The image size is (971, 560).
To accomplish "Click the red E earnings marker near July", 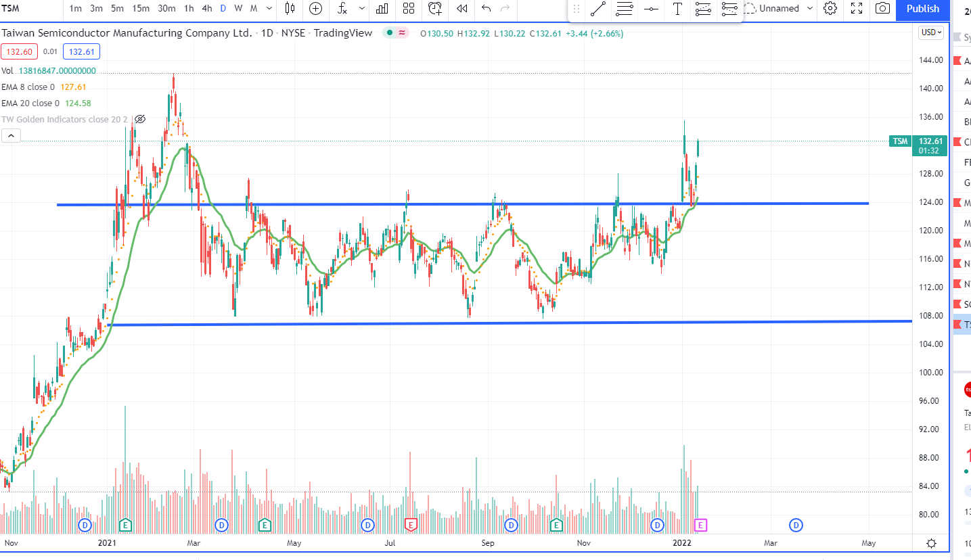I will pyautogui.click(x=410, y=525).
